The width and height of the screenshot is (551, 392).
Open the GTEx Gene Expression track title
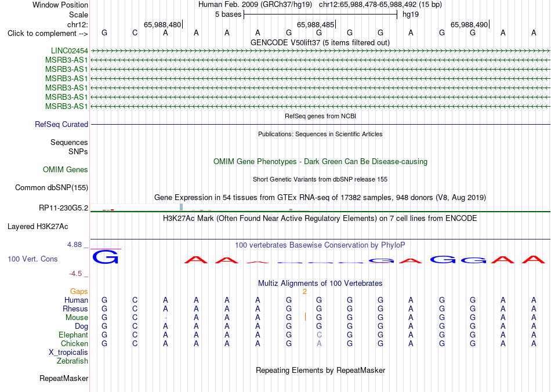pyautogui.click(x=320, y=197)
